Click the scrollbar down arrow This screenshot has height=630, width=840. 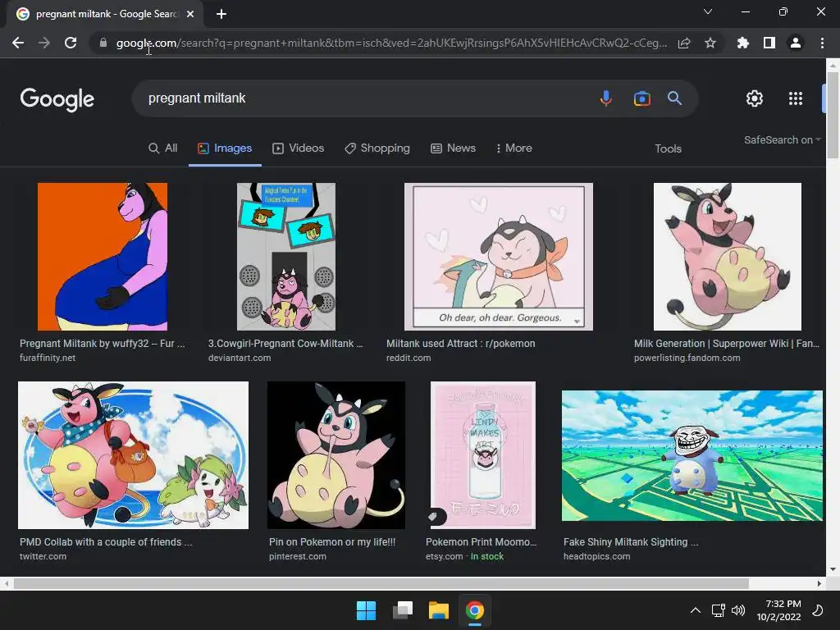[x=833, y=569]
